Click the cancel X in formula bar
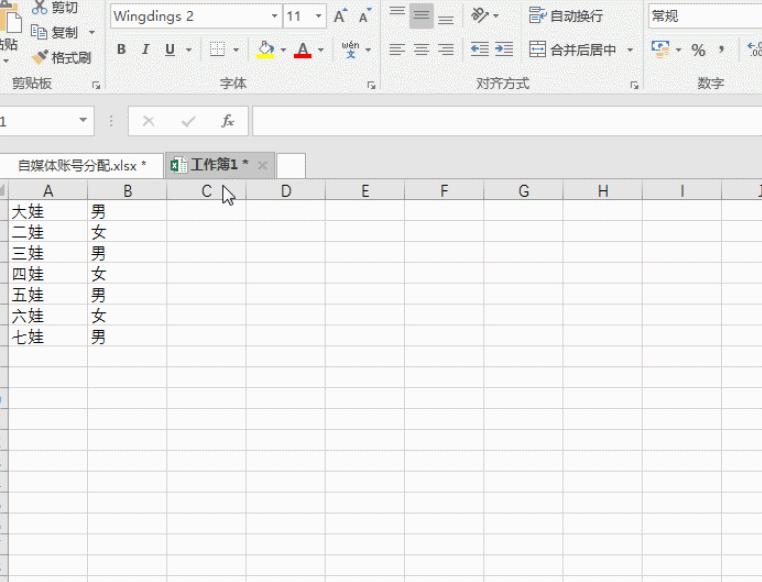The image size is (762, 582). coord(149,121)
